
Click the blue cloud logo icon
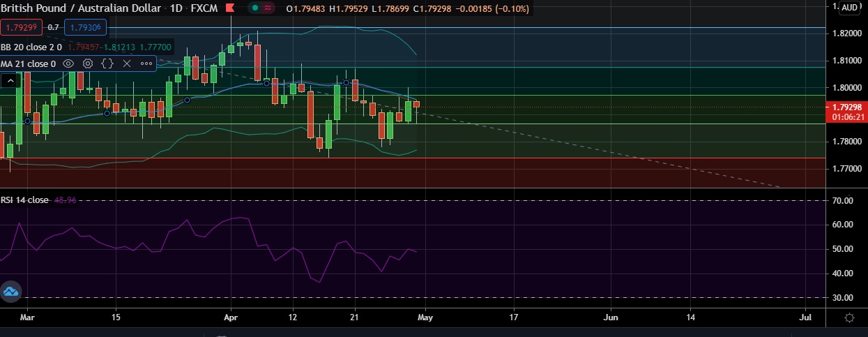pos(10,292)
